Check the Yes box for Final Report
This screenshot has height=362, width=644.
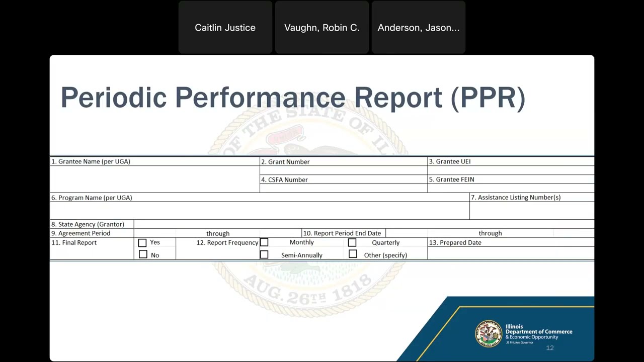tap(142, 243)
